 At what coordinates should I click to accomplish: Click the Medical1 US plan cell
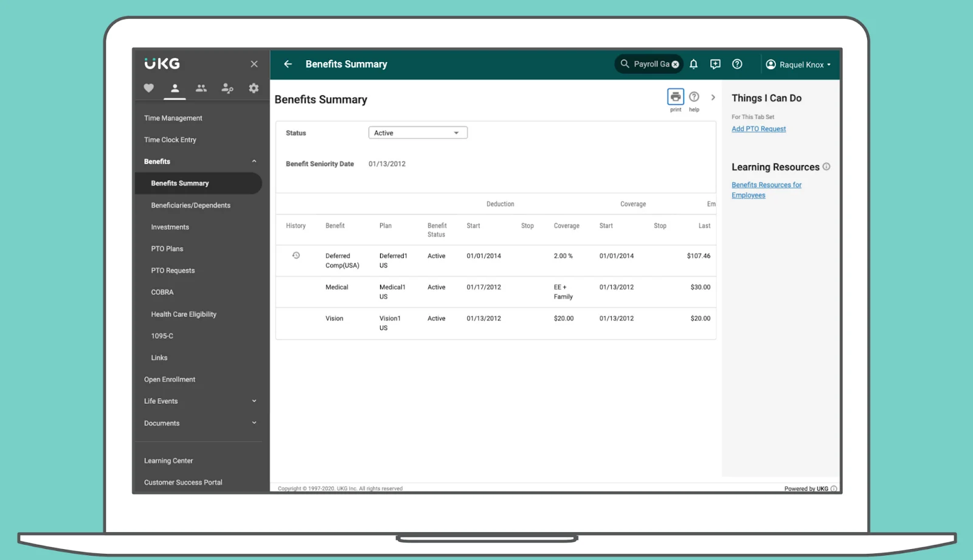pyautogui.click(x=392, y=292)
